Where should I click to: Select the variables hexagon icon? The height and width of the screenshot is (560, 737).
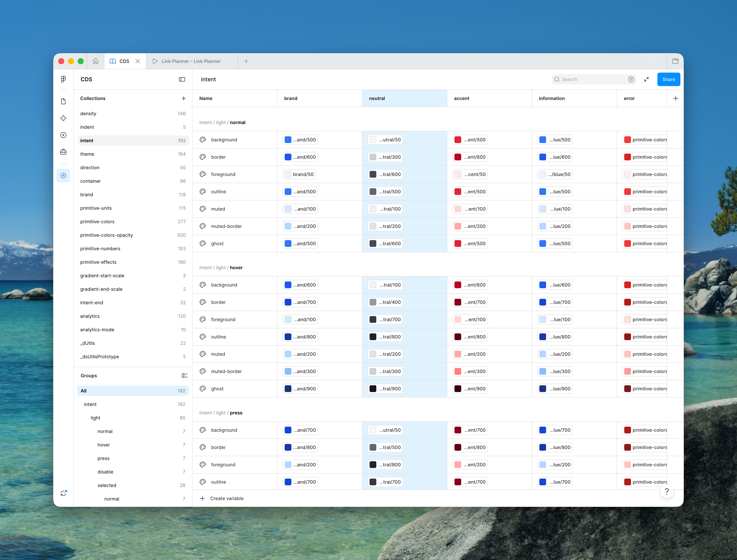63,176
